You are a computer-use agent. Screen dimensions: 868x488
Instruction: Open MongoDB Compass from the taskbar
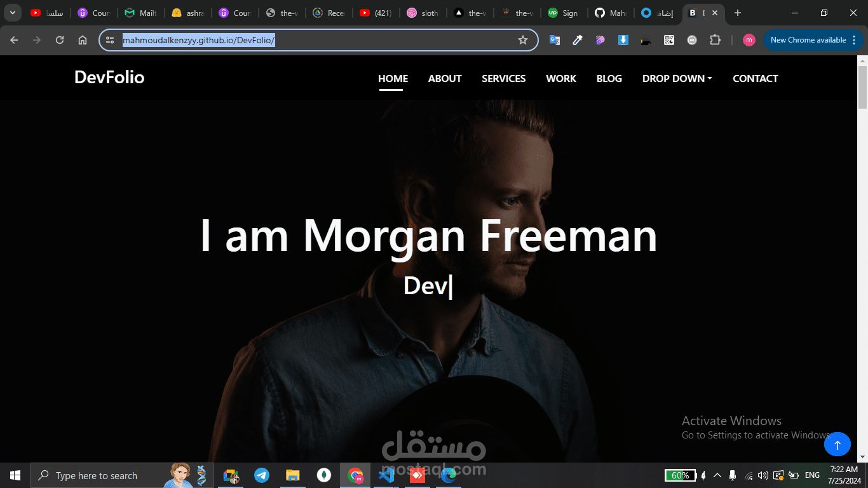[x=323, y=475]
